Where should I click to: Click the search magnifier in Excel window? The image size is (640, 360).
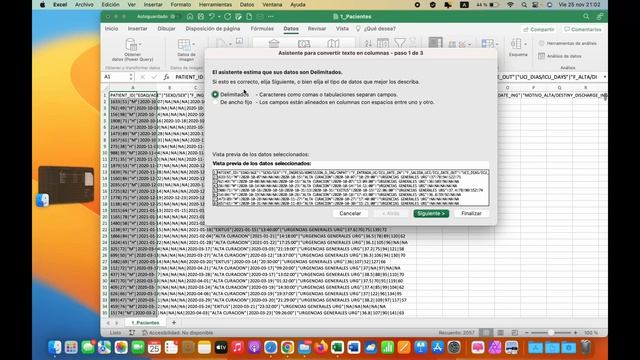click(586, 17)
